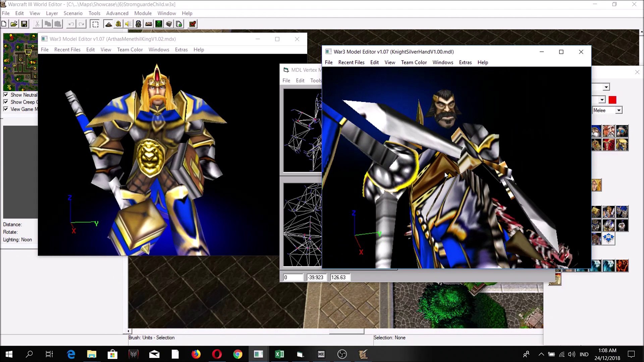Open Extras menu in KnightSilverHand window
The height and width of the screenshot is (362, 644).
tap(465, 62)
